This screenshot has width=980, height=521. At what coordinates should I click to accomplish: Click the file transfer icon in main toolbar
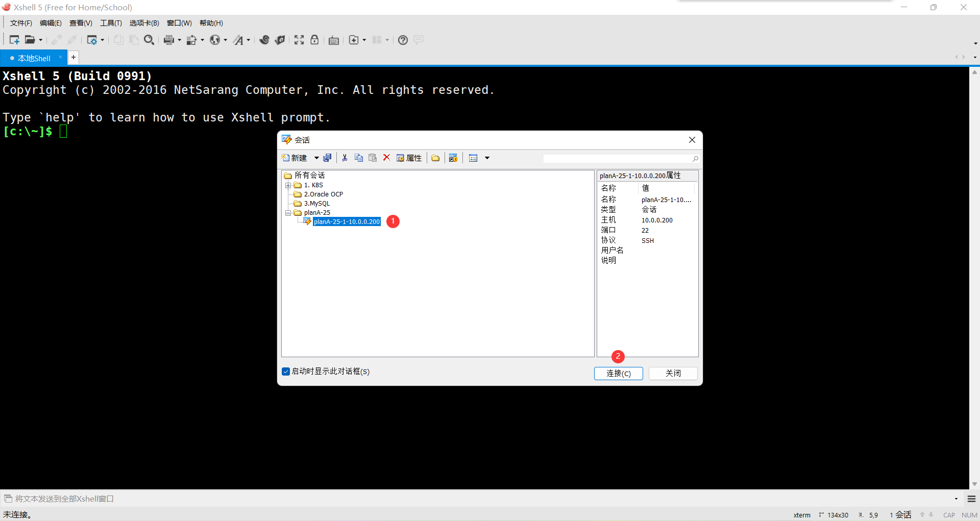[191, 40]
